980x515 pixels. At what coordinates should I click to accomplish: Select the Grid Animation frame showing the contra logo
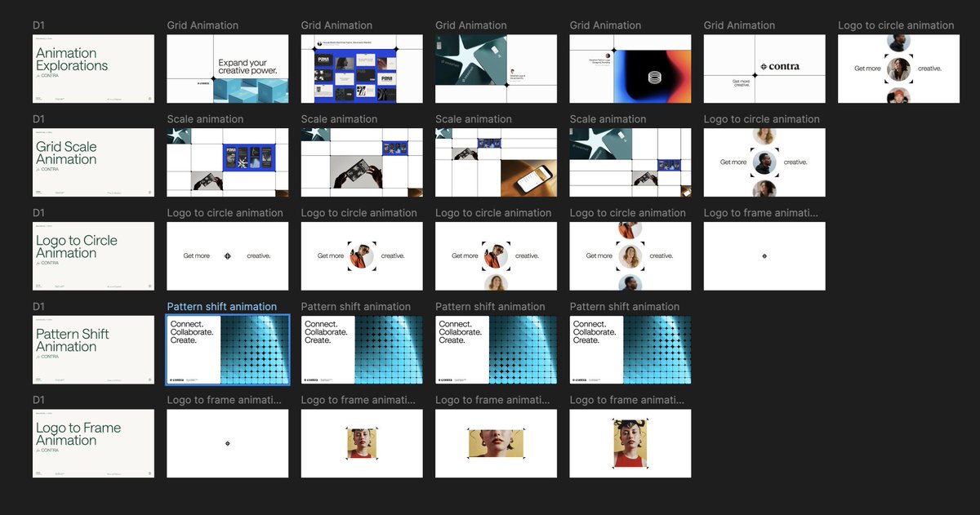[x=764, y=69]
